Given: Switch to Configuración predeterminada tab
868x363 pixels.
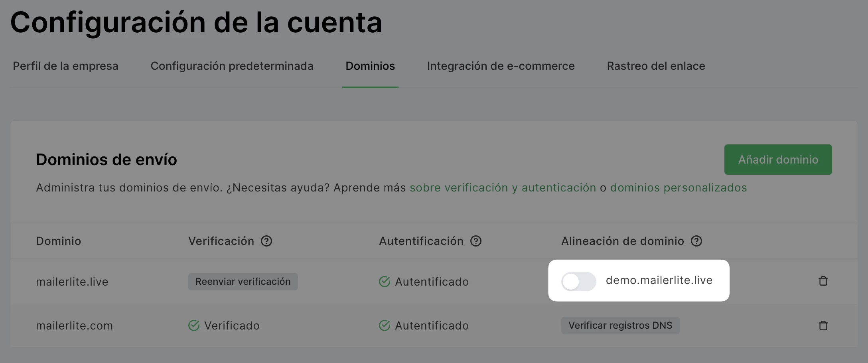Looking at the screenshot, I should coord(232,66).
